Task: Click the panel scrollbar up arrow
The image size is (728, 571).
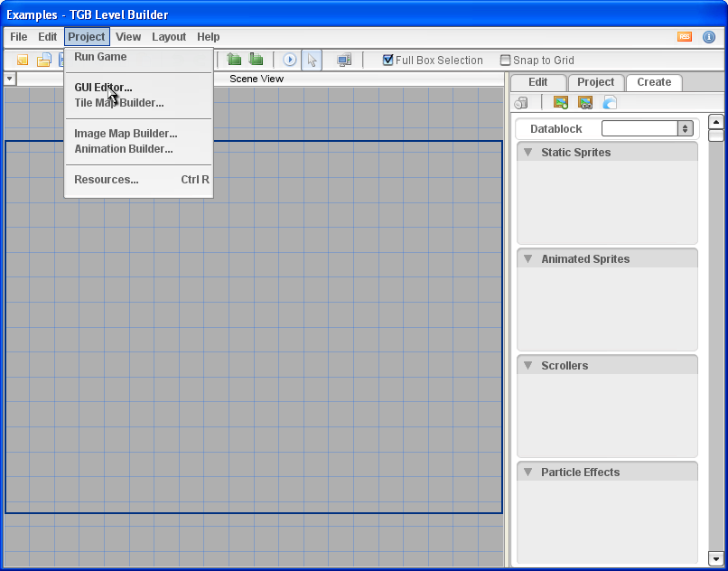Action: [716, 122]
